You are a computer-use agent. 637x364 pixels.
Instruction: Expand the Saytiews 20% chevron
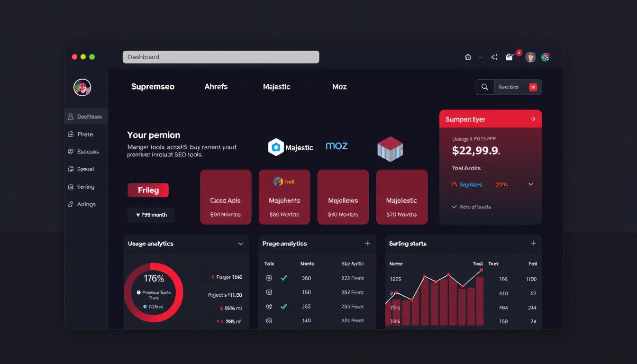[x=531, y=184]
